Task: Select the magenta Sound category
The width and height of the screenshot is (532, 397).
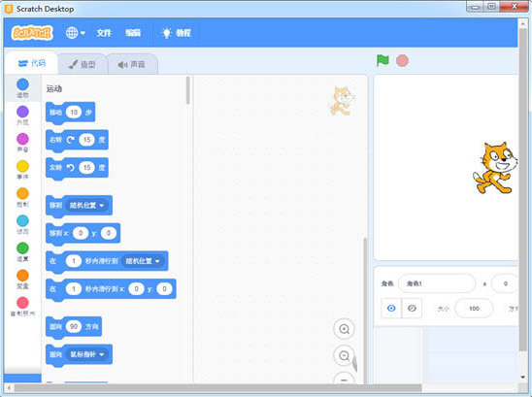Action: coord(22,143)
